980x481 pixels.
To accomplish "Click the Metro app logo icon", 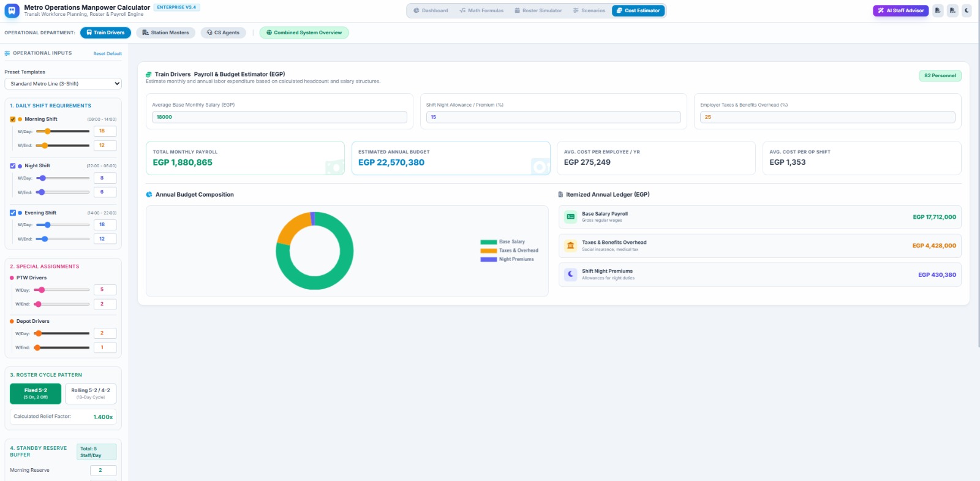I will (x=12, y=10).
